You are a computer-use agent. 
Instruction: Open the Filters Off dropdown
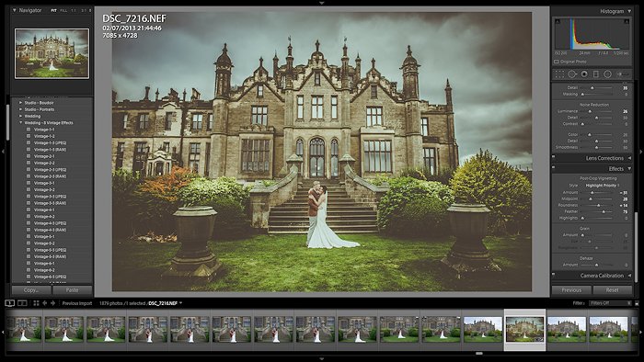[x=610, y=303]
